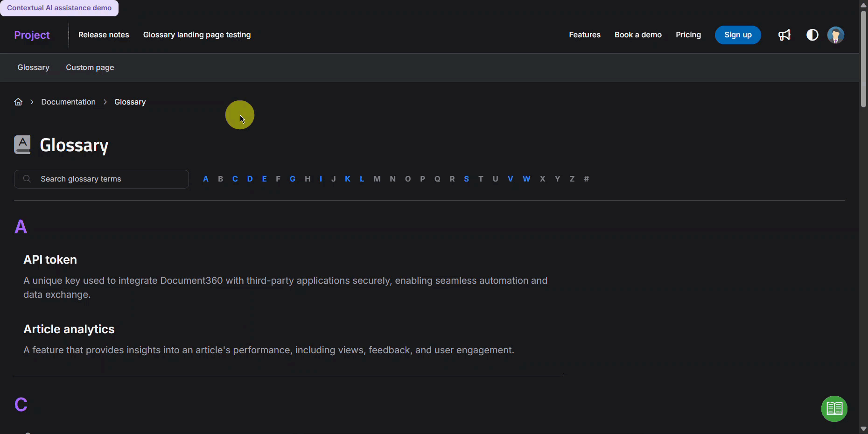Open the announcements megaphone icon
The height and width of the screenshot is (434, 868).
click(x=784, y=35)
